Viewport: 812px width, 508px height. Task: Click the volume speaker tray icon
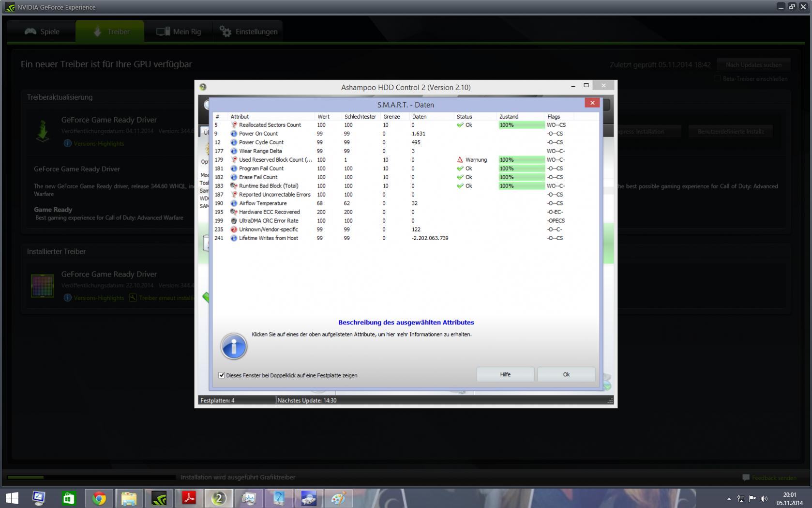[x=764, y=498]
